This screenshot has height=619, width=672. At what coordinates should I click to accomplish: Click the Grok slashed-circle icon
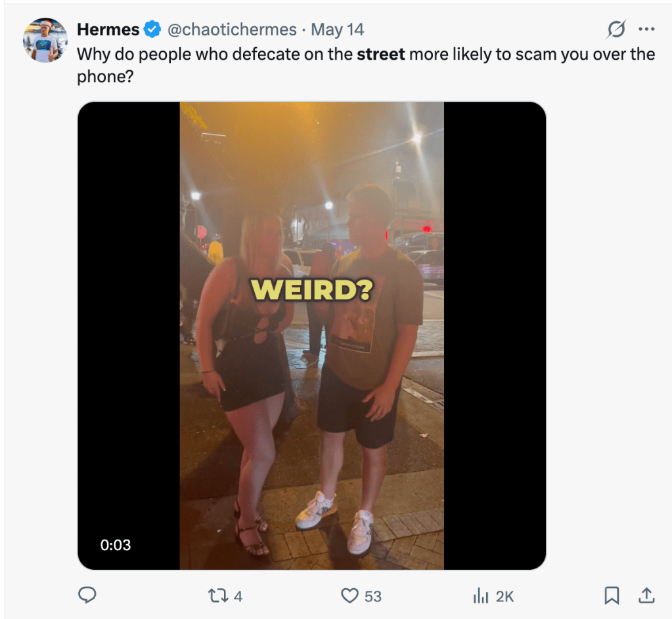tap(616, 30)
